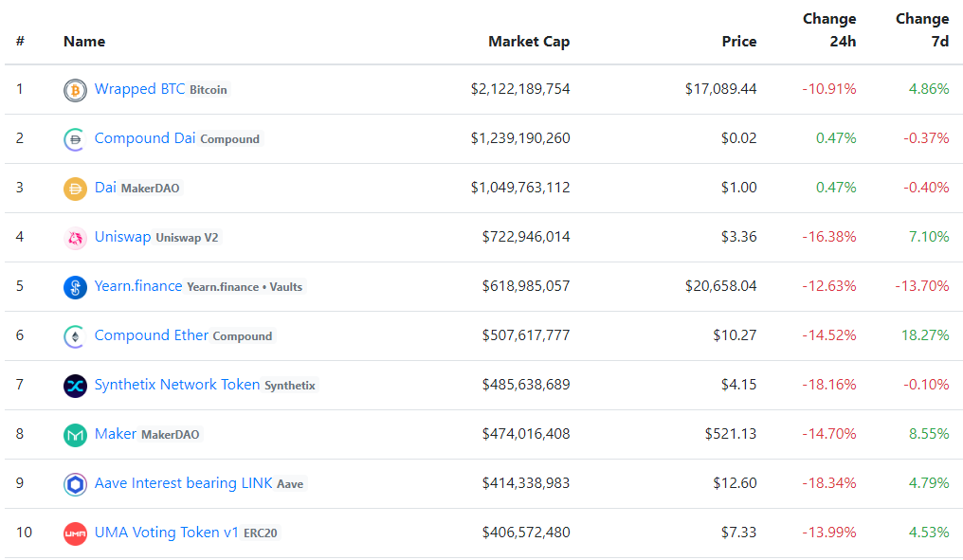Click the Dai orange coin icon
963x560 pixels.
[x=75, y=189]
